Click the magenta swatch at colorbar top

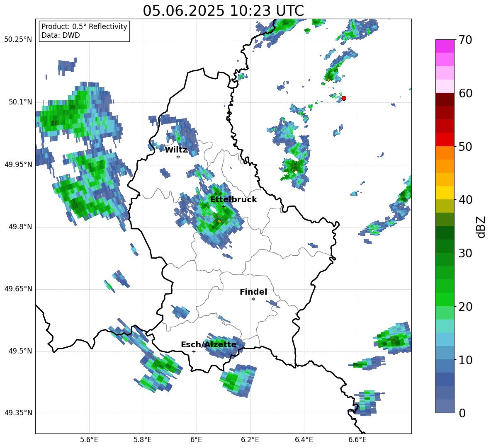[x=445, y=46]
